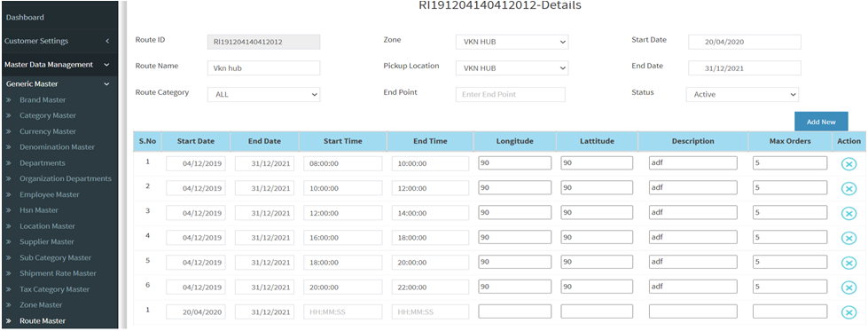This screenshot has height=331, width=868.
Task: Click Description field in row 3
Action: 693,212
